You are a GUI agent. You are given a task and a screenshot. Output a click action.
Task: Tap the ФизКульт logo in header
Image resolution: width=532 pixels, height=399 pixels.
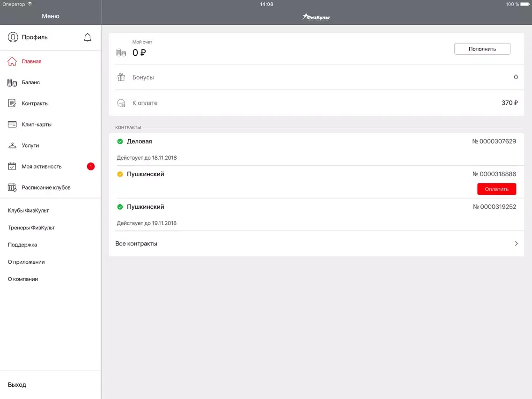coord(316,17)
